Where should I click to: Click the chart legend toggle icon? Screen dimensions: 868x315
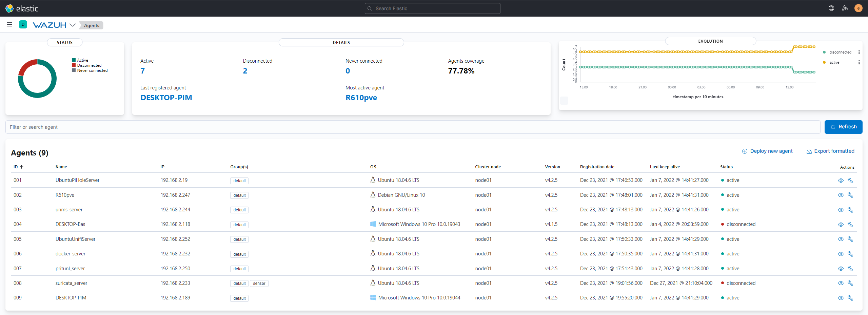tap(564, 101)
